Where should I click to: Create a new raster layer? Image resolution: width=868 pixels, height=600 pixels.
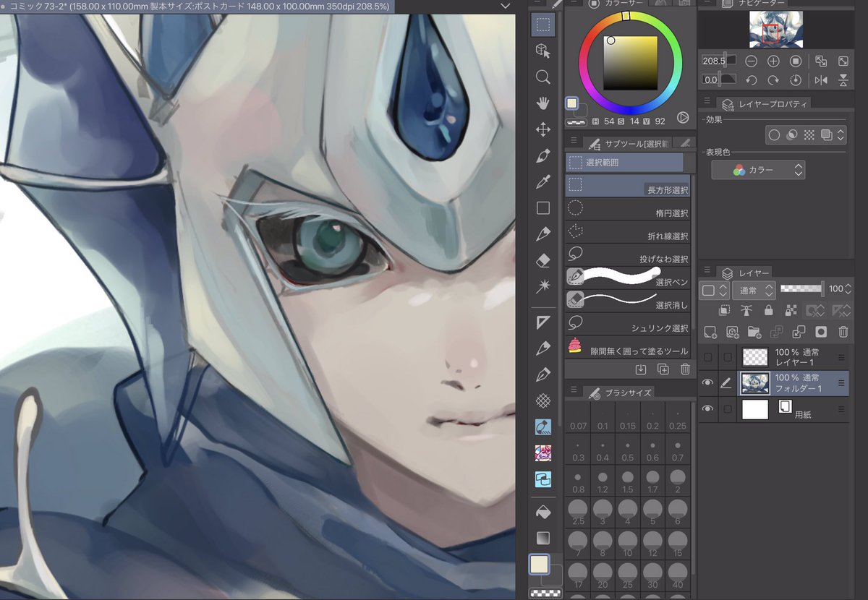[x=710, y=332]
